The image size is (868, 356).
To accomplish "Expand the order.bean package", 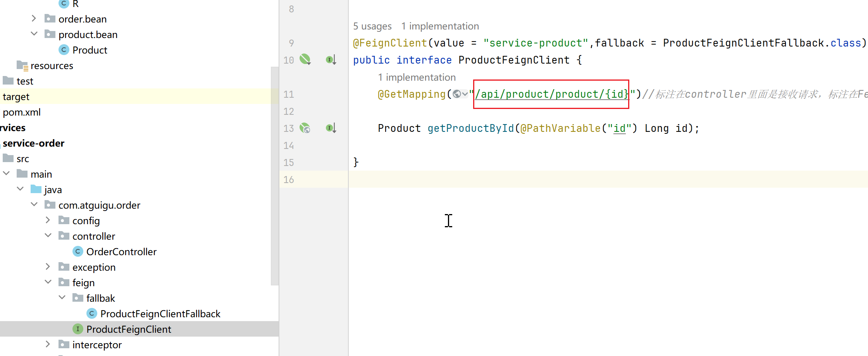I will coord(34,18).
